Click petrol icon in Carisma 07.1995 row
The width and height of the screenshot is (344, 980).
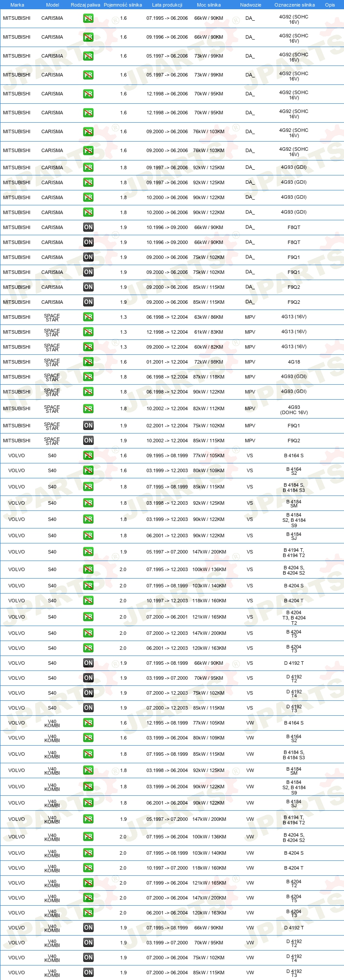(88, 18)
